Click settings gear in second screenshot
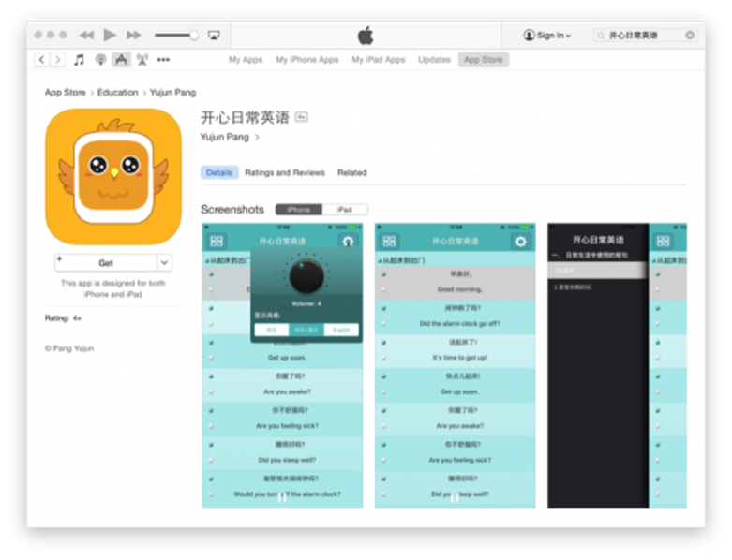 (520, 241)
